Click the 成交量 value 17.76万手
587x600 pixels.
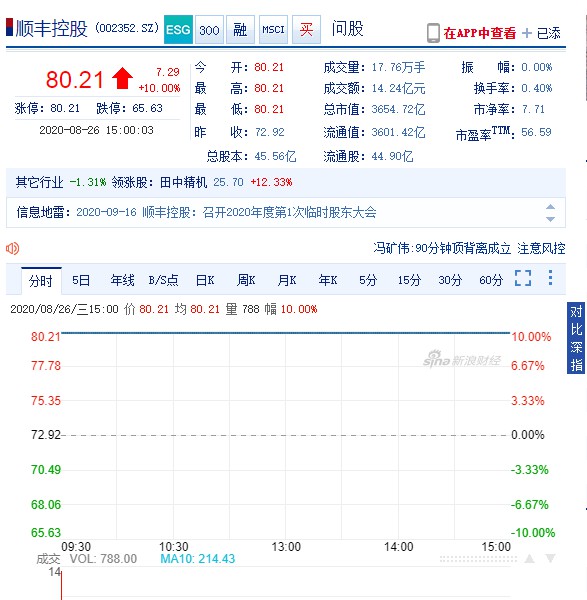tap(398, 67)
